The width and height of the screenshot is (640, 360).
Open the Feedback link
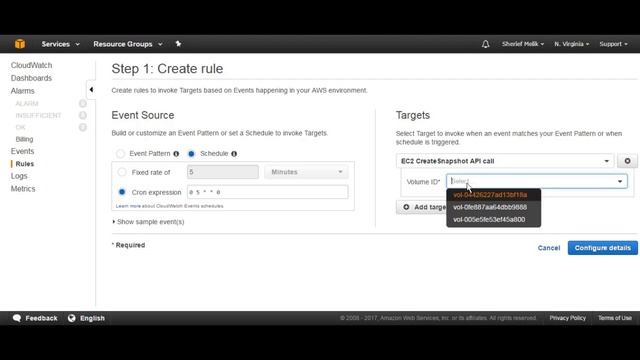pyautogui.click(x=35, y=318)
